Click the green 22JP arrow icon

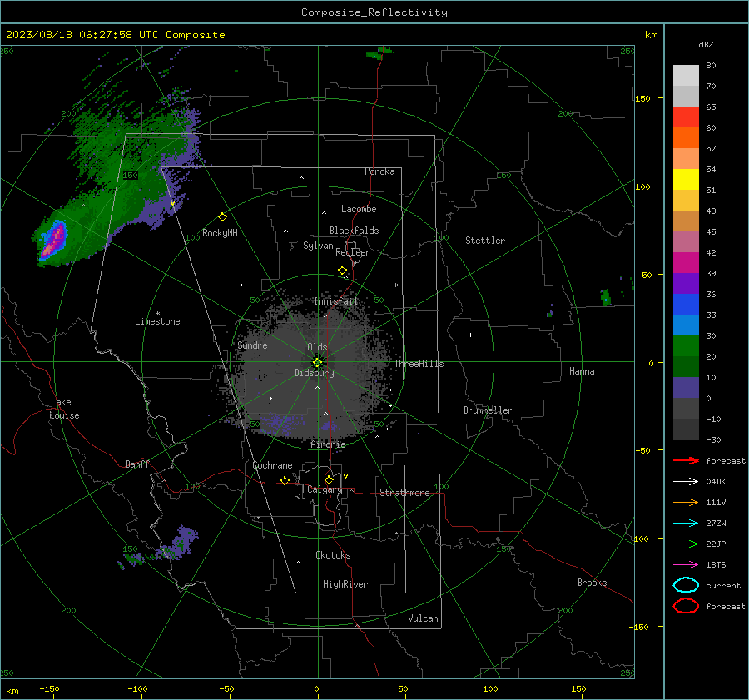686,544
